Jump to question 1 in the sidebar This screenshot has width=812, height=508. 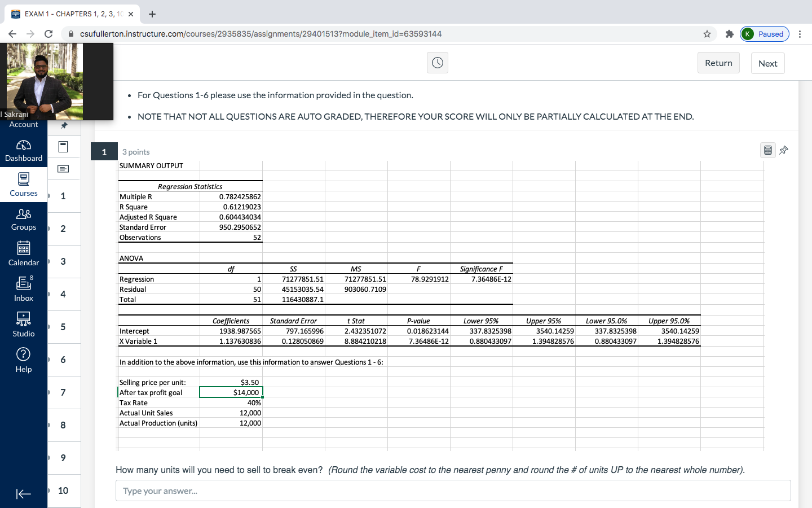click(63, 196)
